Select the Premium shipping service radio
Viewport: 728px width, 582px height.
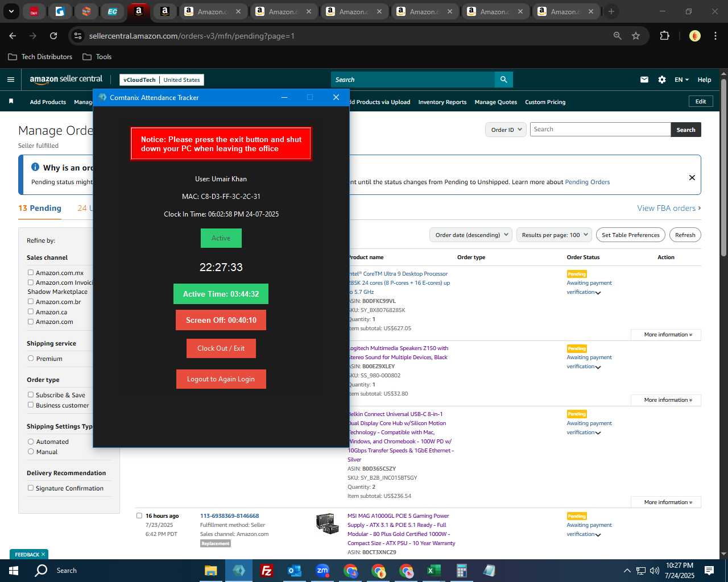tap(31, 359)
